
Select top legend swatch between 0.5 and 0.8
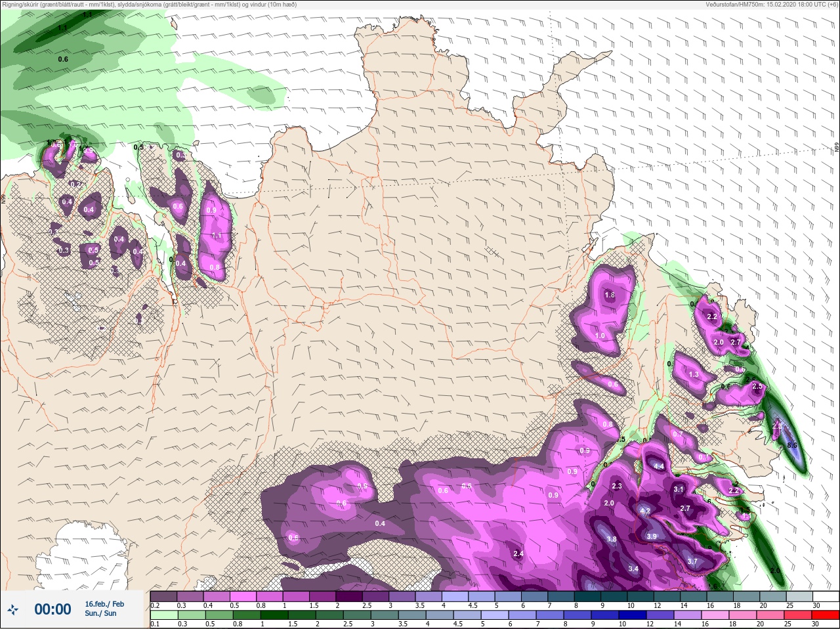[x=243, y=596]
